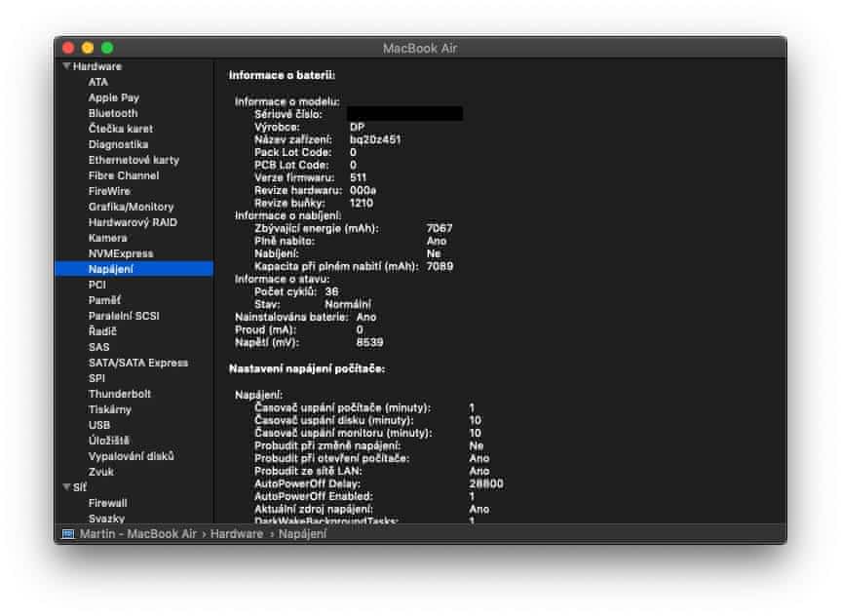Open the SPI entry
The image size is (841, 616).
[97, 378]
